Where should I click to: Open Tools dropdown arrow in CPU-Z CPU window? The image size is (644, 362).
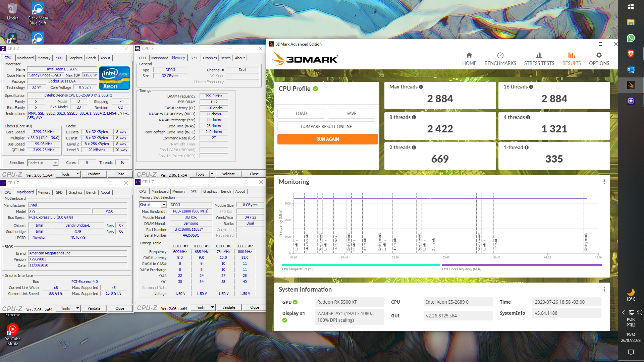pyautogui.click(x=77, y=174)
